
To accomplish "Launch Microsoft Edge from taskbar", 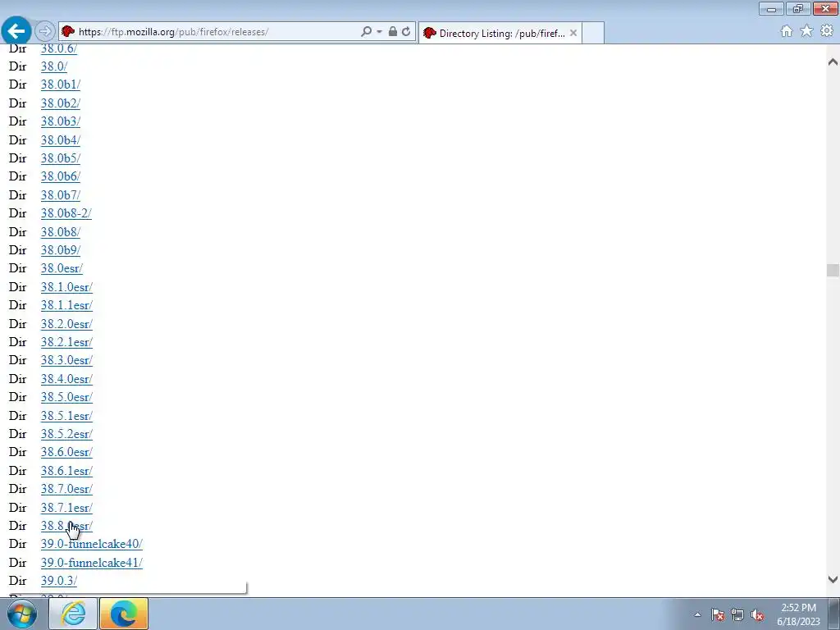I will pyautogui.click(x=124, y=614).
